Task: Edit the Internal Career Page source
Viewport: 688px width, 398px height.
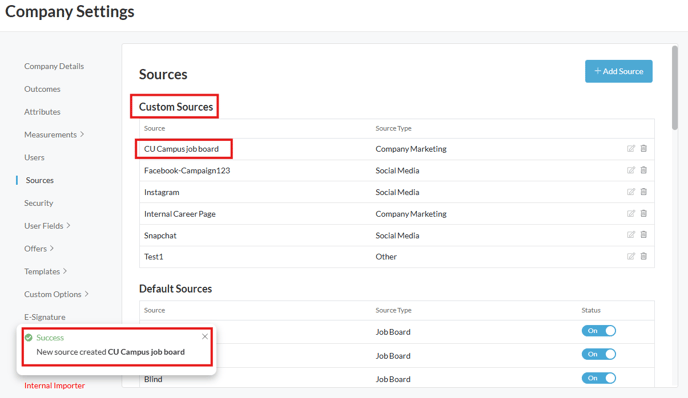Action: 631,214
